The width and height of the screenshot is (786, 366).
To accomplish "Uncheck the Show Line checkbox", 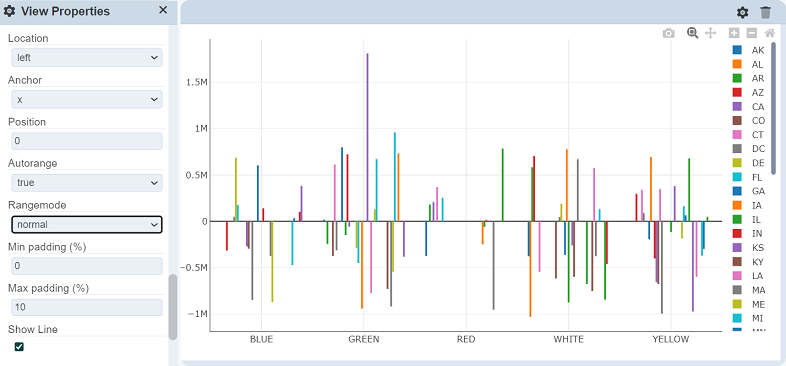I will (19, 346).
